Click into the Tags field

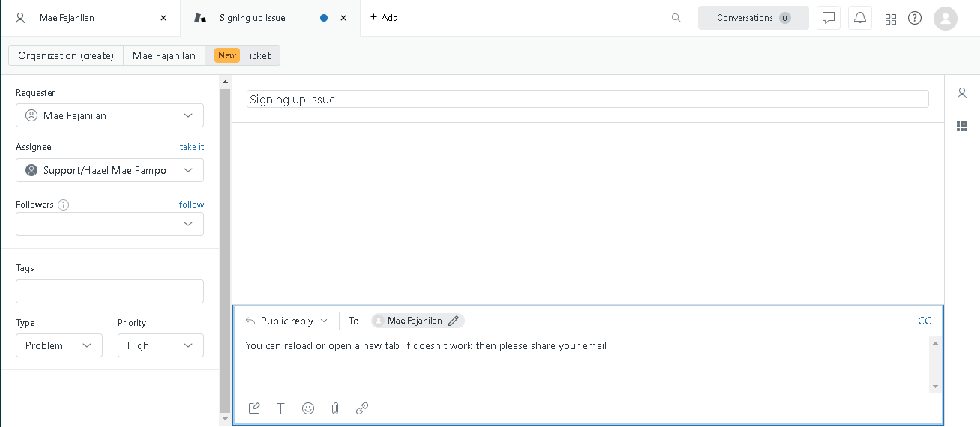pos(109,291)
